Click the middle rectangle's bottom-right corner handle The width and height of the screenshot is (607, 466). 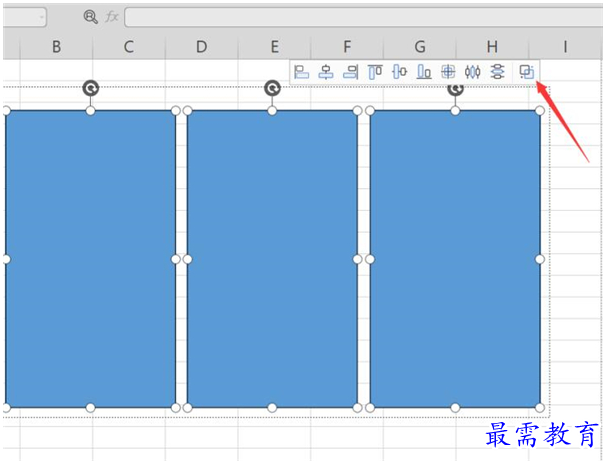point(358,408)
